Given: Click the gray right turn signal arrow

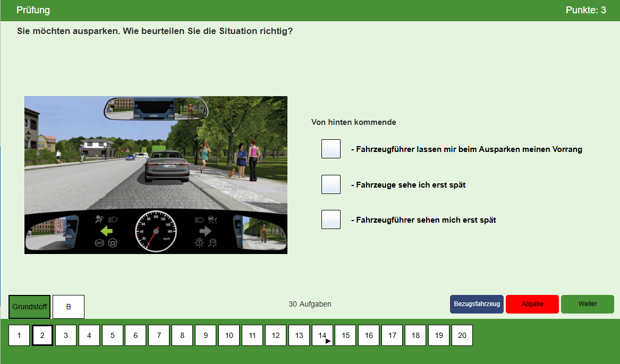Looking at the screenshot, I should (x=205, y=231).
